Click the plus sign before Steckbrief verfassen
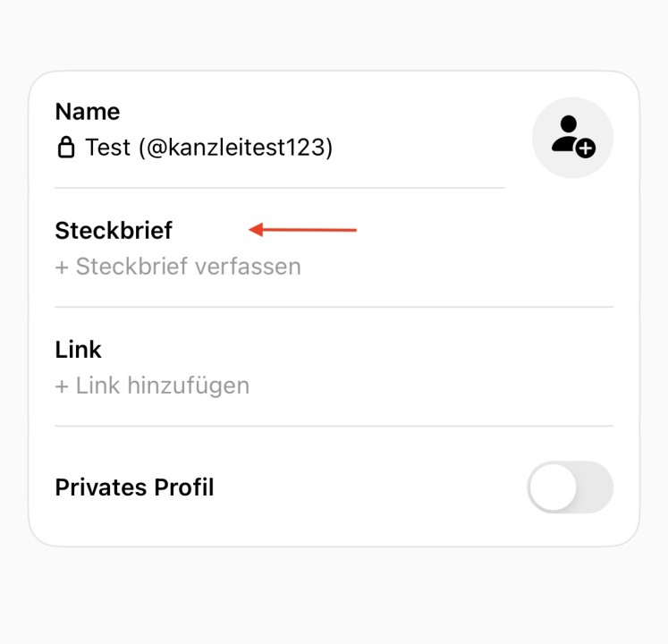This screenshot has width=668, height=644. (x=62, y=267)
